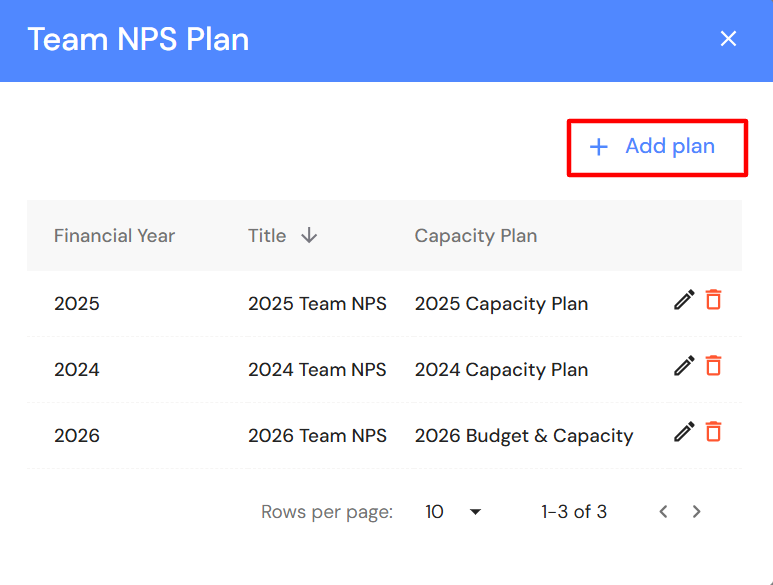The image size is (773, 585).
Task: Go to the previous page
Action: (x=663, y=512)
